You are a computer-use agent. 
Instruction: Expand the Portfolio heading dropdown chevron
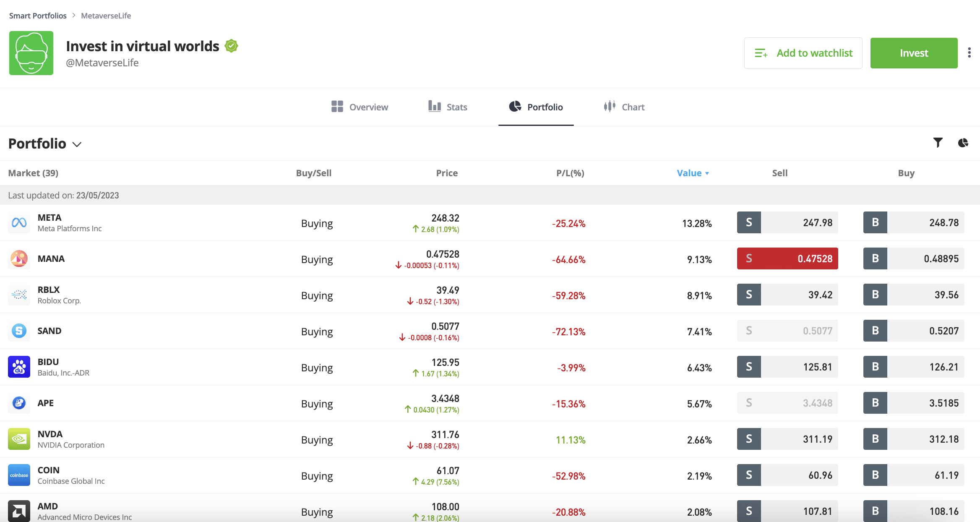pyautogui.click(x=77, y=144)
